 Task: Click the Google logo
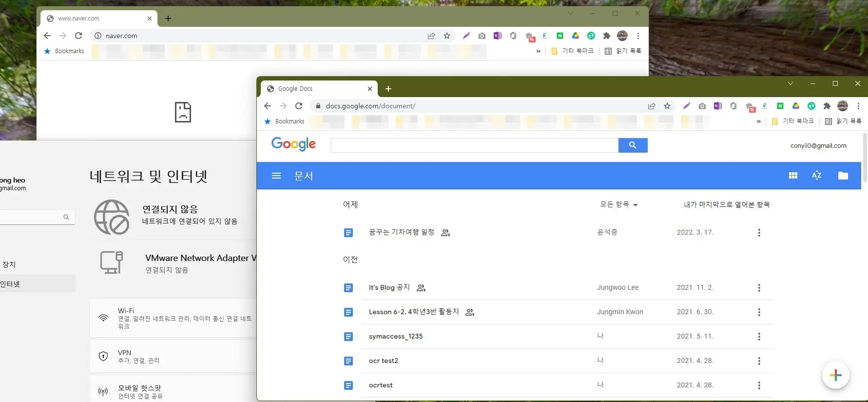click(x=293, y=144)
